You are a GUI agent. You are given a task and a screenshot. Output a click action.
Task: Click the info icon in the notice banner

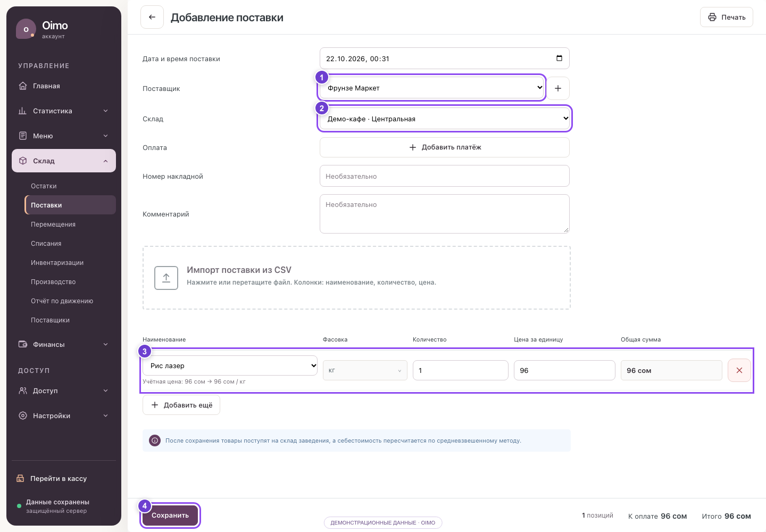coord(155,440)
